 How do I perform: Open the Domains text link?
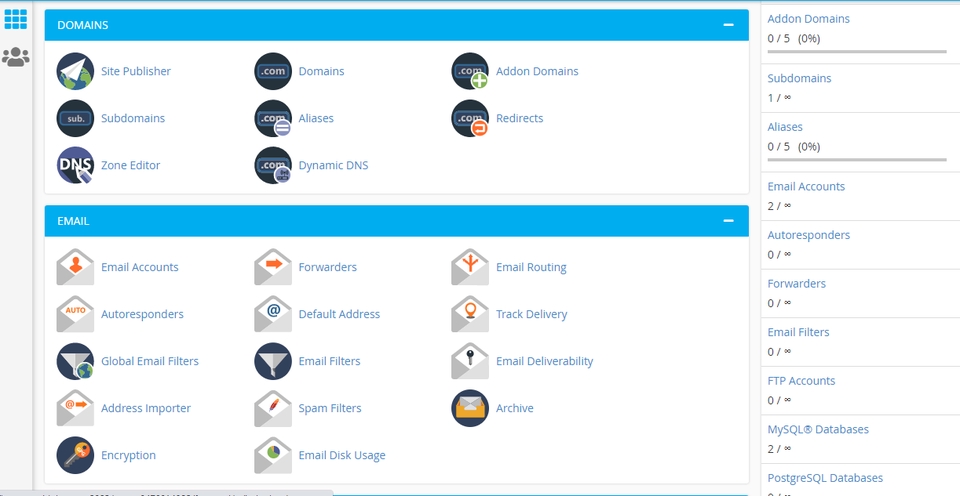(x=321, y=71)
